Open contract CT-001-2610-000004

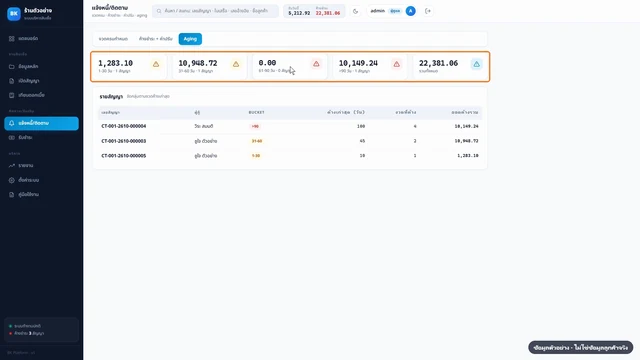point(124,127)
